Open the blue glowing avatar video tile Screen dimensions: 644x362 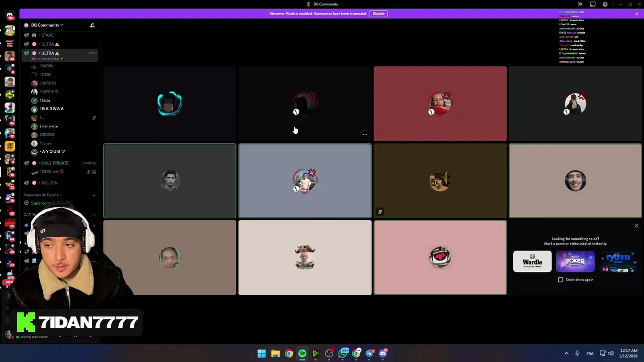(170, 104)
